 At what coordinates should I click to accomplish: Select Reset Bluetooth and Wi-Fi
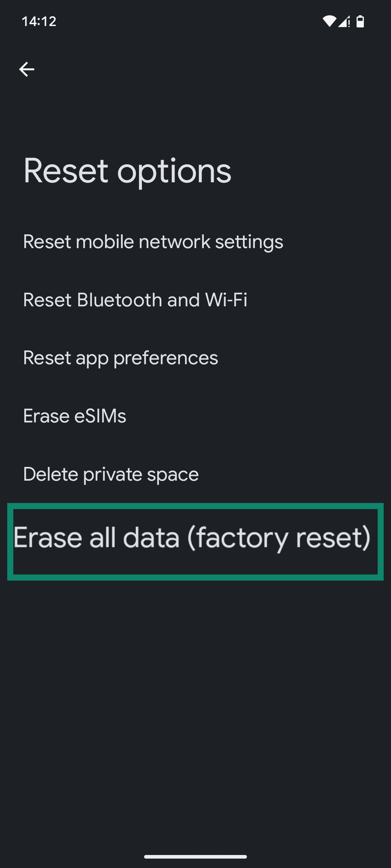tap(135, 299)
